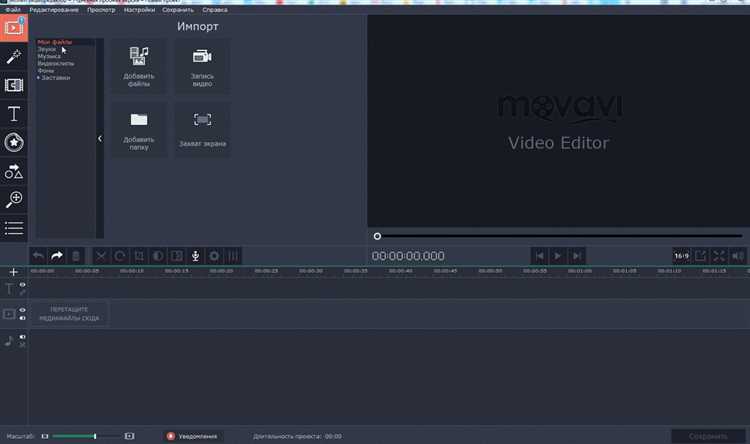Click the Redo arrow in toolbar
This screenshot has height=444, width=750.
(57, 256)
